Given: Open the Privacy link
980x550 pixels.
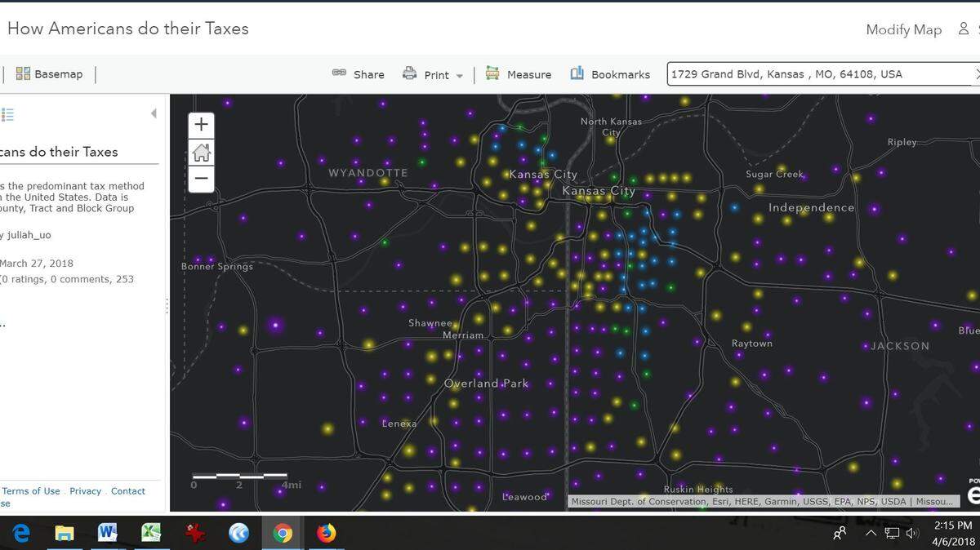Looking at the screenshot, I should [85, 491].
